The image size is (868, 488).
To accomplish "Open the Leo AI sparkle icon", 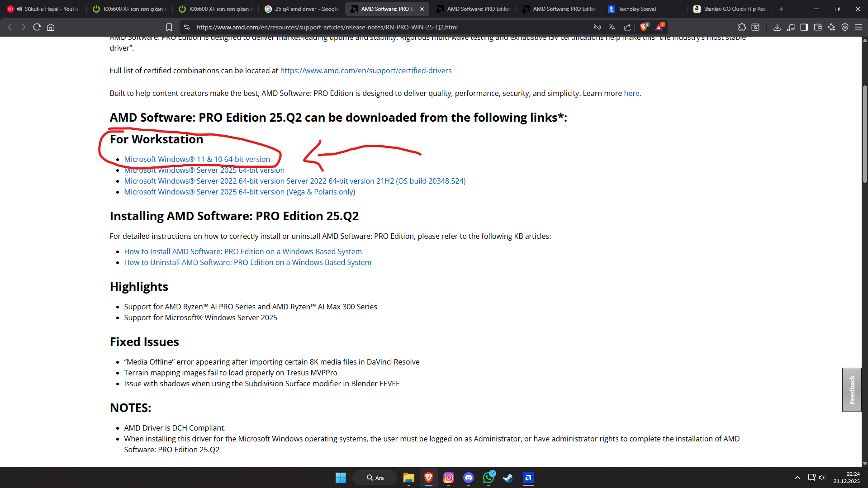I will coord(831,27).
